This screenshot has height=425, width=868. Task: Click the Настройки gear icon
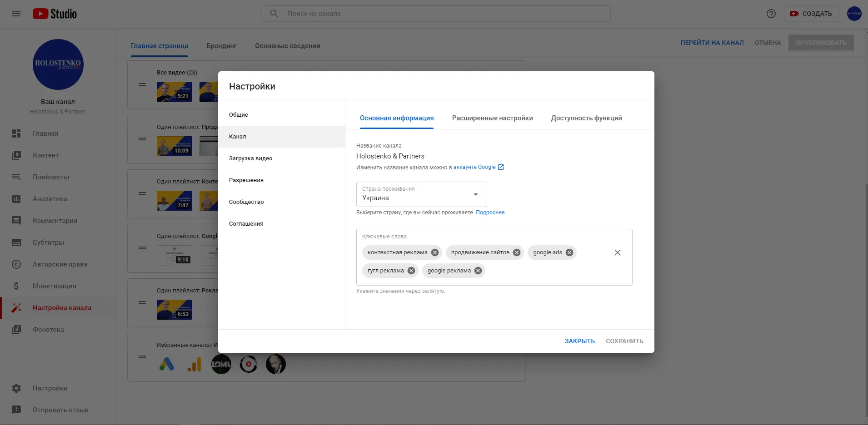16,388
